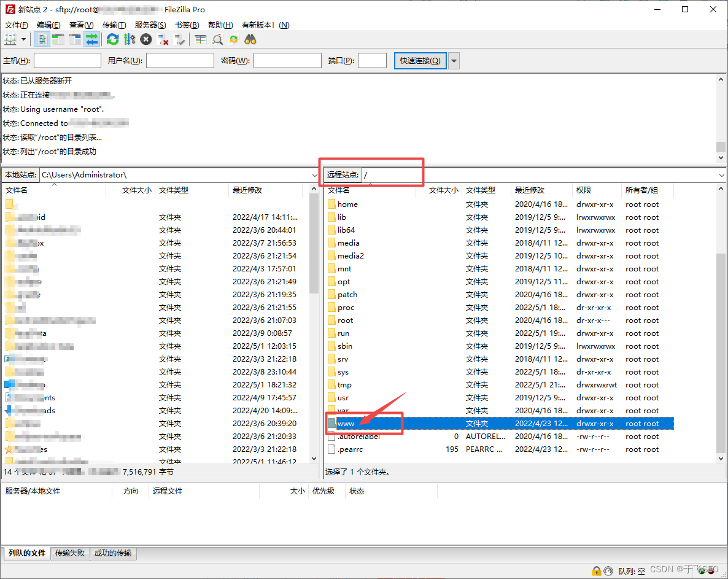This screenshot has width=728, height=579.
Task: Focus the 用户名 username field
Action: point(180,60)
